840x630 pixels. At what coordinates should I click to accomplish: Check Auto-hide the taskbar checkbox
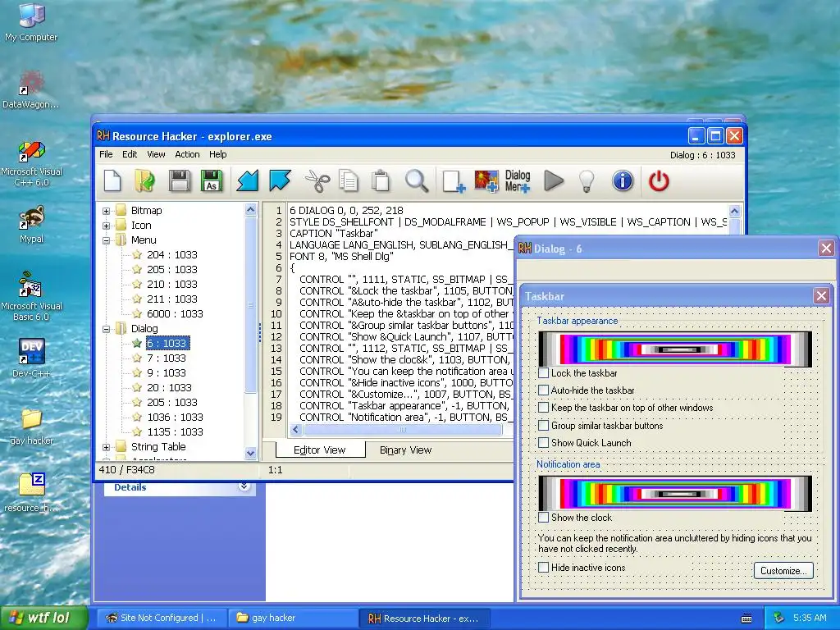coord(543,390)
